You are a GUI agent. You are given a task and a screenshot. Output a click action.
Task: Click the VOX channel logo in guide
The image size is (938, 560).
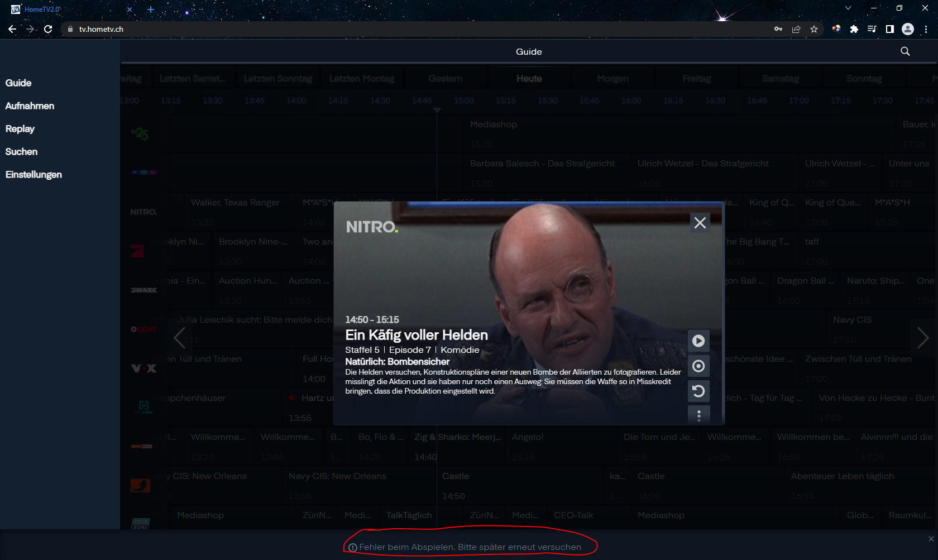(x=143, y=368)
